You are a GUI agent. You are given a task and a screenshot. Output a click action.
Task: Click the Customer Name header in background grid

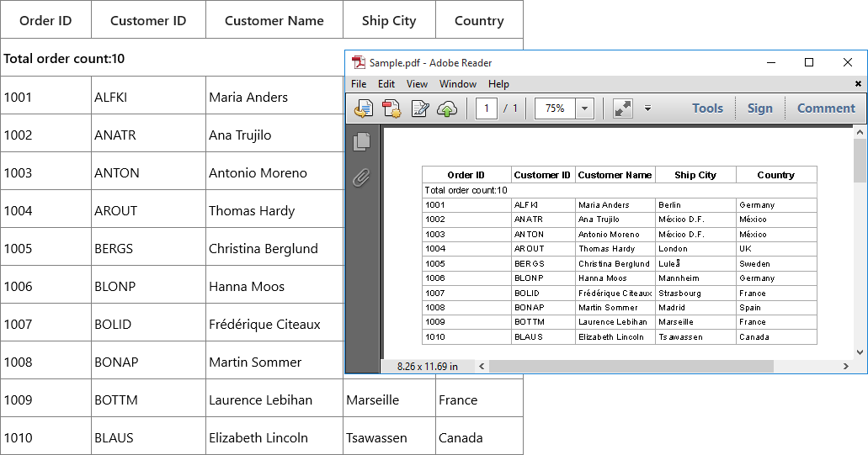[x=274, y=20]
